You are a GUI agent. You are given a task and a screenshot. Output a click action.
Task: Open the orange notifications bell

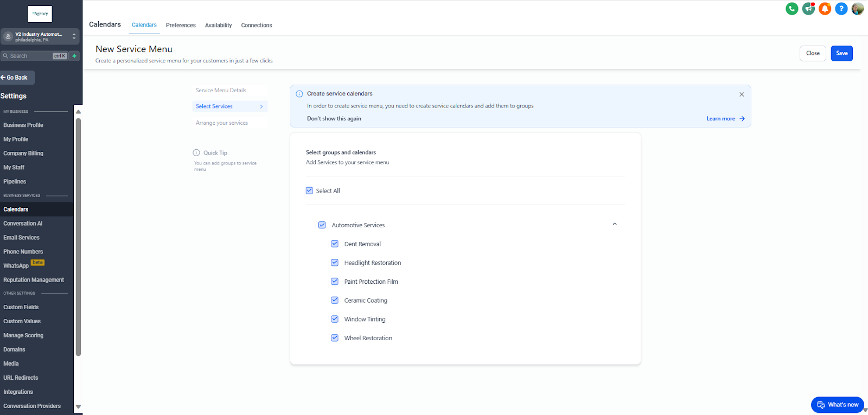pos(825,9)
